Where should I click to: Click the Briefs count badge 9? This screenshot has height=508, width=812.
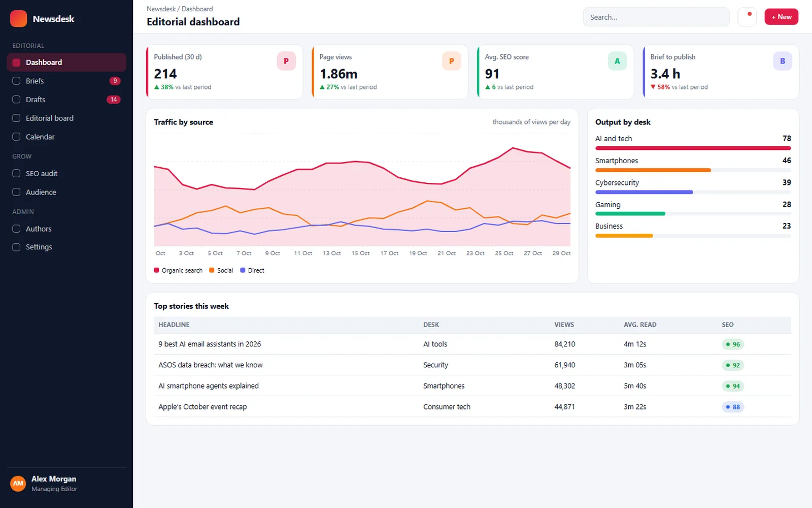point(115,81)
